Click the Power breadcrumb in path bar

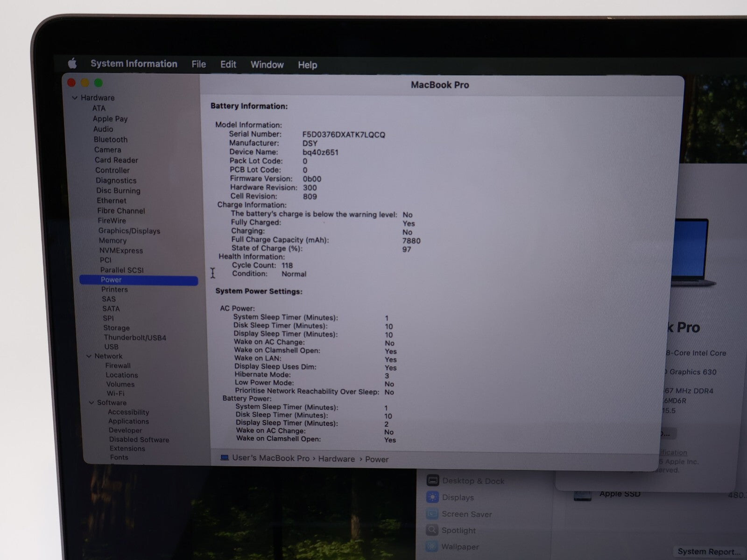377,460
